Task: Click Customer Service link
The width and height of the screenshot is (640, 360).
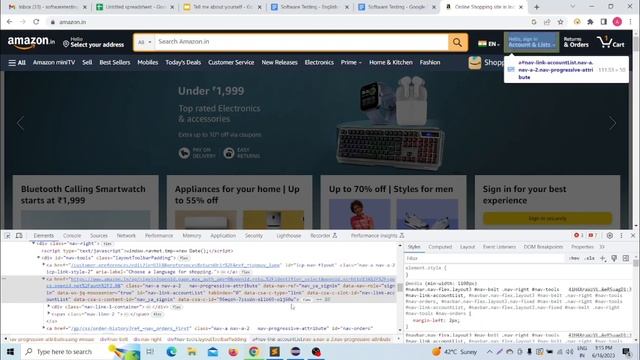Action: (x=231, y=62)
